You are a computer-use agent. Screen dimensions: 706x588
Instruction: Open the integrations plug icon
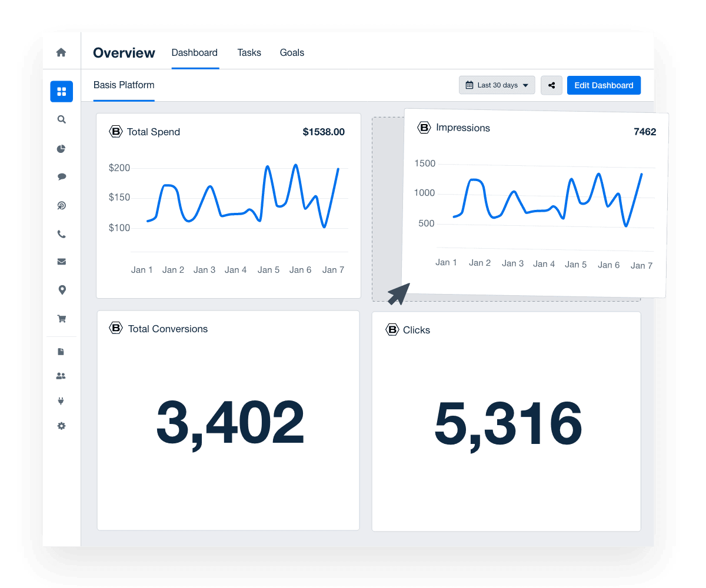tap(61, 401)
